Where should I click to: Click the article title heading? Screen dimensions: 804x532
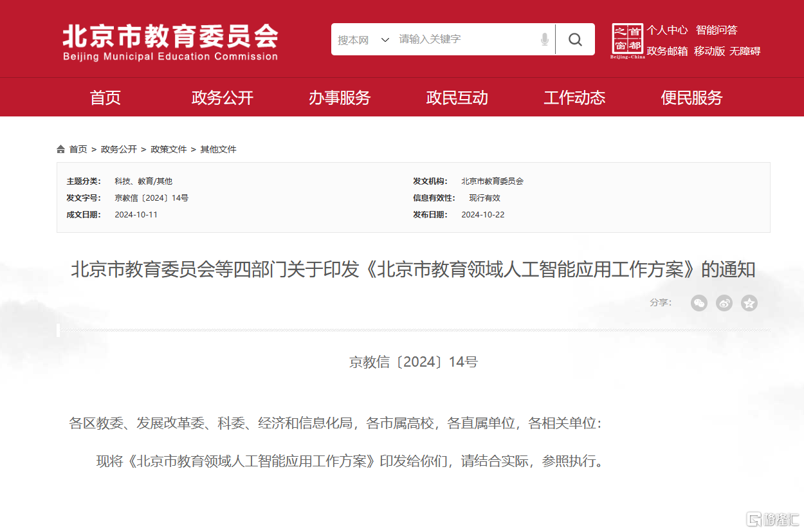[413, 270]
